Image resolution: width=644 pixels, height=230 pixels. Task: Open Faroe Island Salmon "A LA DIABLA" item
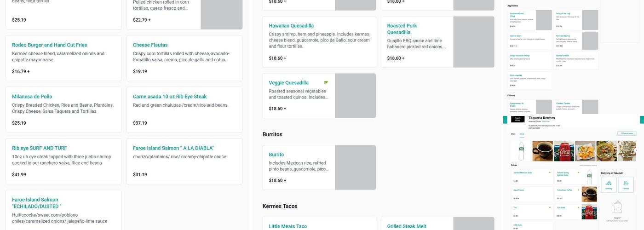173,148
